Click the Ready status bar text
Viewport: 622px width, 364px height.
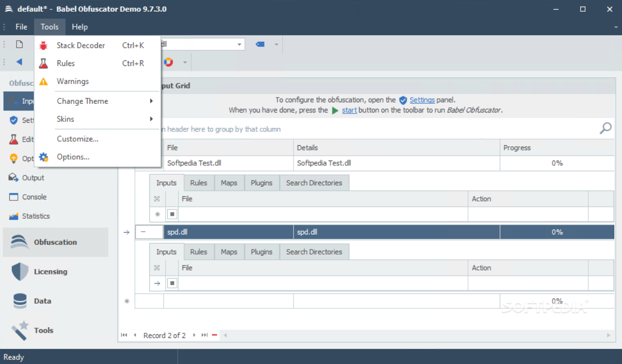14,357
